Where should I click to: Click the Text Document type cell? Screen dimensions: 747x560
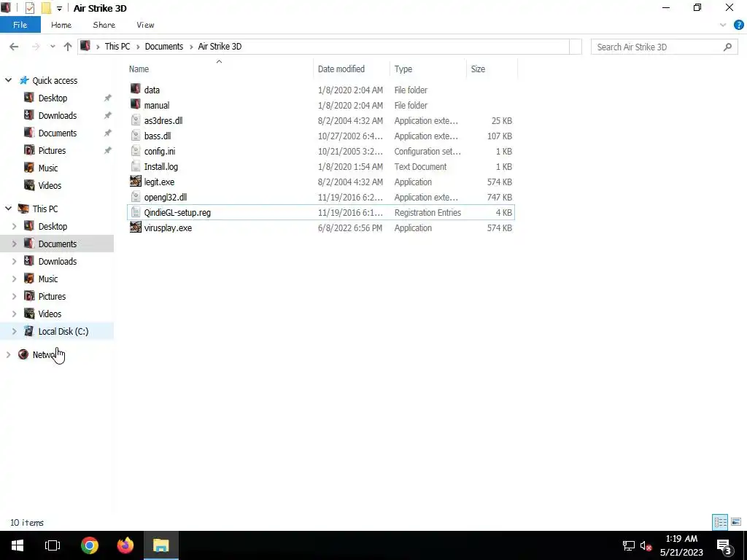tap(421, 167)
